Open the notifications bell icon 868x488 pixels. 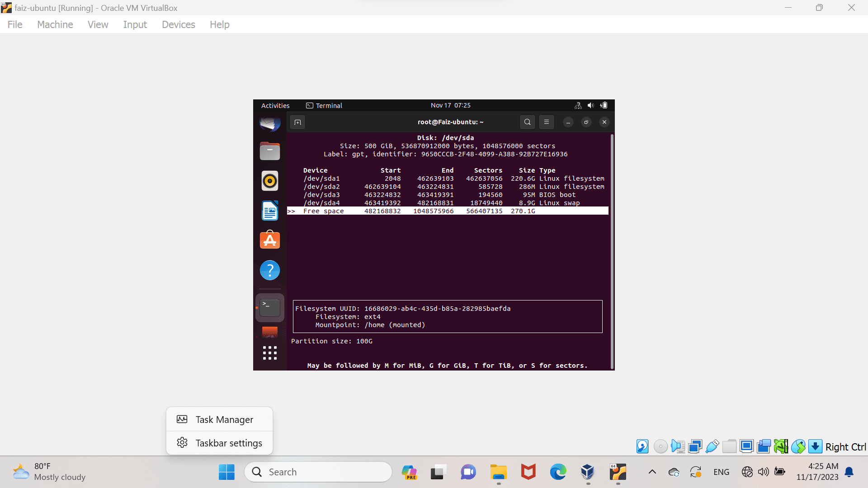click(849, 472)
